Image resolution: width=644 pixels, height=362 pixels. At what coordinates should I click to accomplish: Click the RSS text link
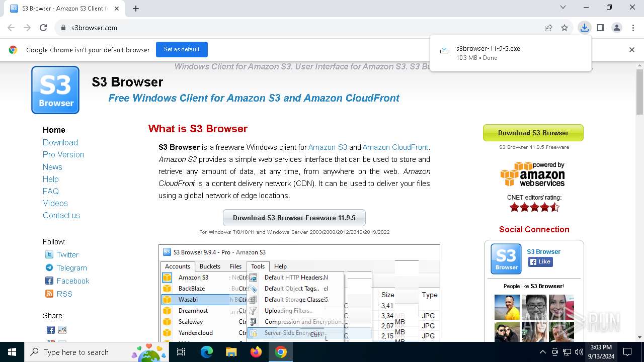64,294
